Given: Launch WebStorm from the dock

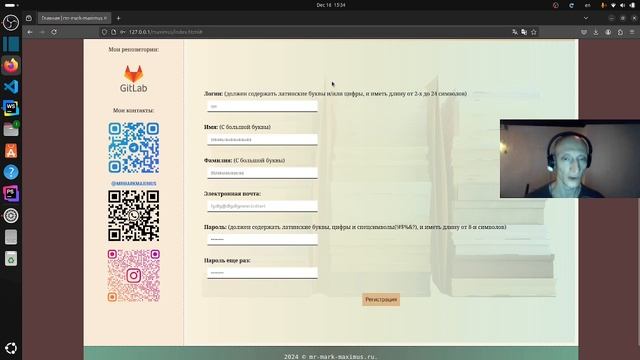Looking at the screenshot, I should click(x=11, y=108).
